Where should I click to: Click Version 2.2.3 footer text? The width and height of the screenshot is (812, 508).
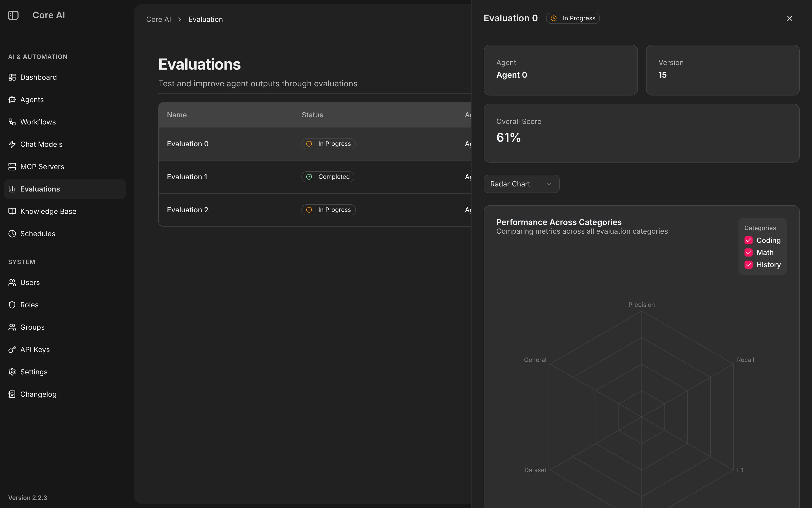click(27, 498)
